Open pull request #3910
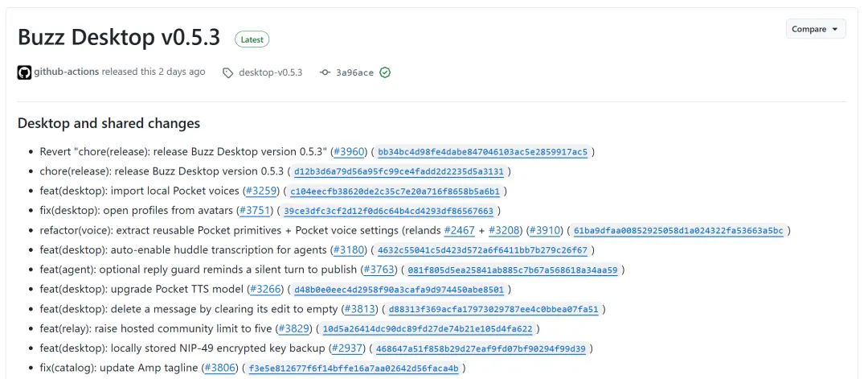This screenshot has height=379, width=868. click(547, 230)
